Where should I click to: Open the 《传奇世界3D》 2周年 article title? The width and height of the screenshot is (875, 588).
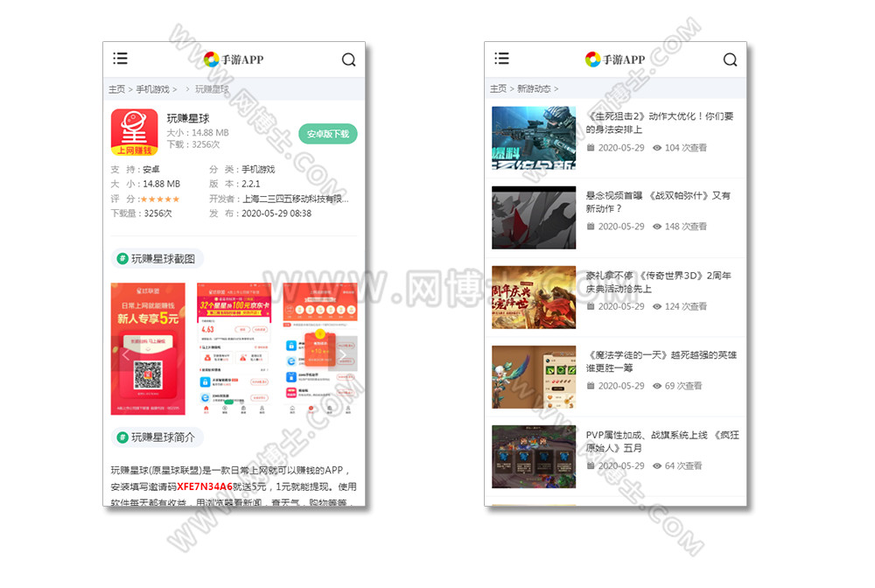pyautogui.click(x=659, y=282)
